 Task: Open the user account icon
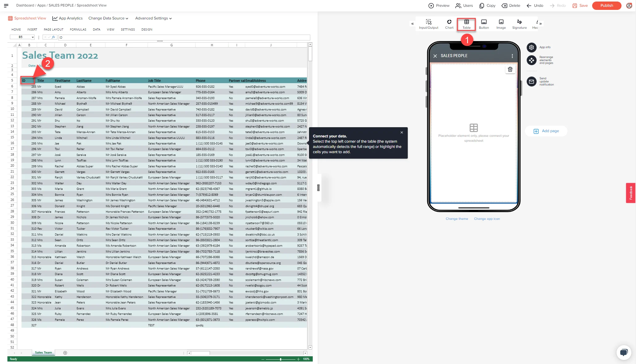[x=629, y=6]
